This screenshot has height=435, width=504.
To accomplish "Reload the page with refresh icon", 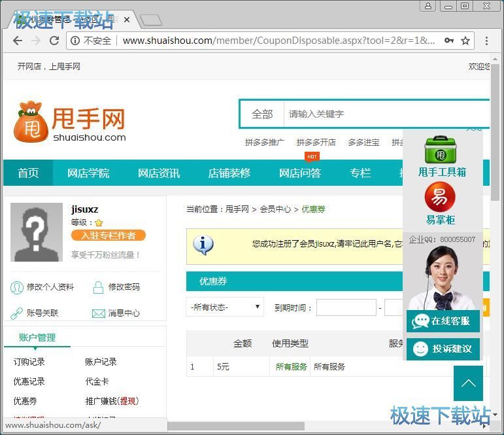I will tap(55, 41).
